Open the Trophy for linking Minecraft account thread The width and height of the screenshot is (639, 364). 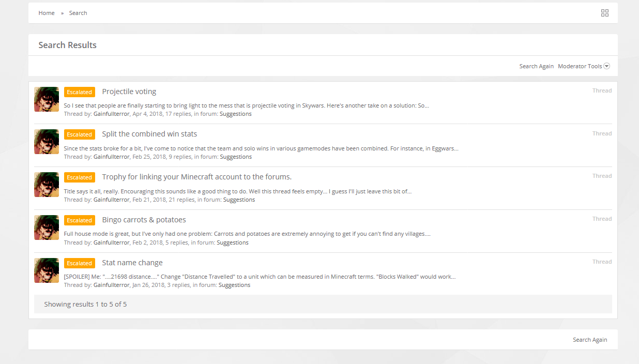pos(197,177)
